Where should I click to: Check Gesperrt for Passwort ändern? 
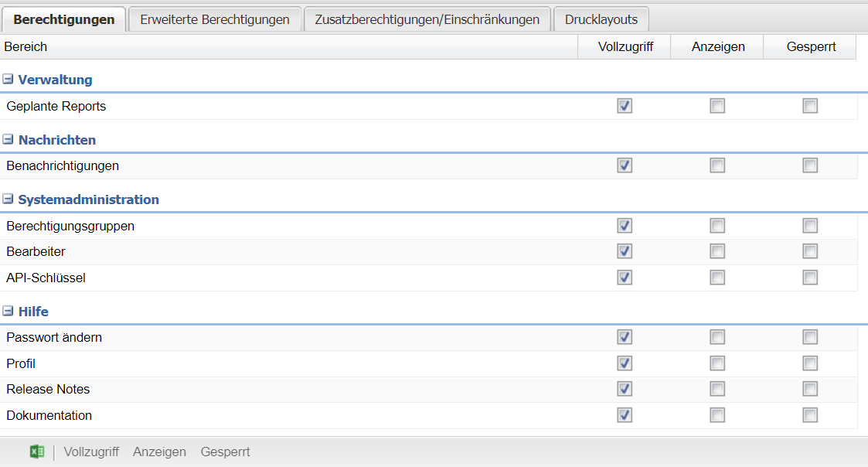(x=810, y=337)
